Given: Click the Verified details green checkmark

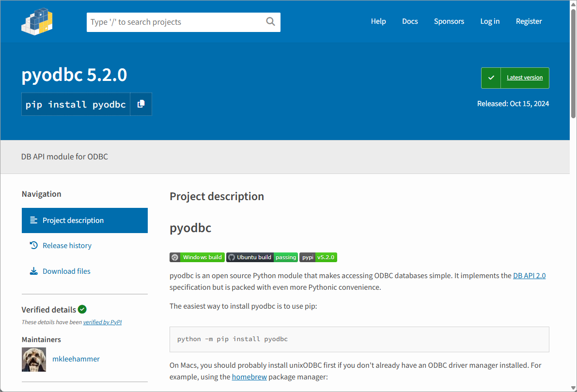Looking at the screenshot, I should tap(82, 310).
